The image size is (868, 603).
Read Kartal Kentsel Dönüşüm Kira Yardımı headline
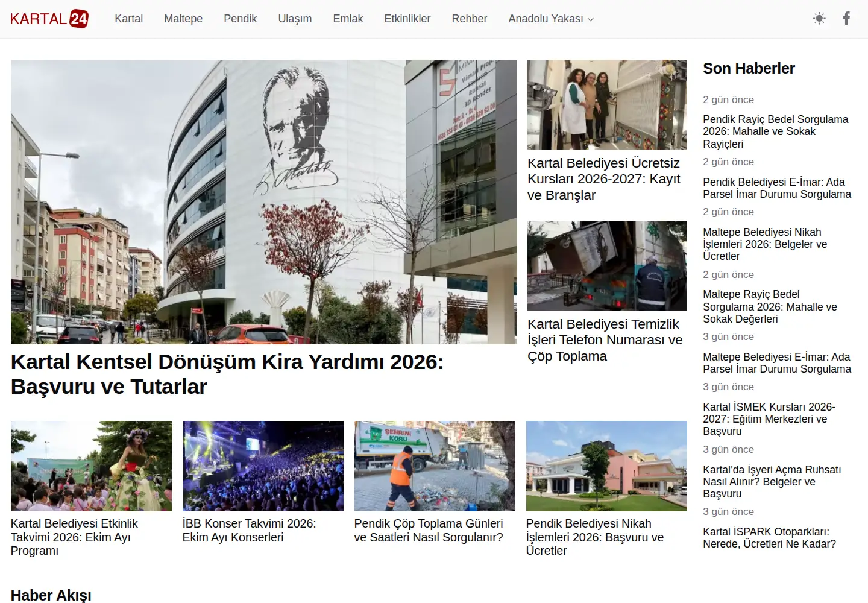(227, 374)
